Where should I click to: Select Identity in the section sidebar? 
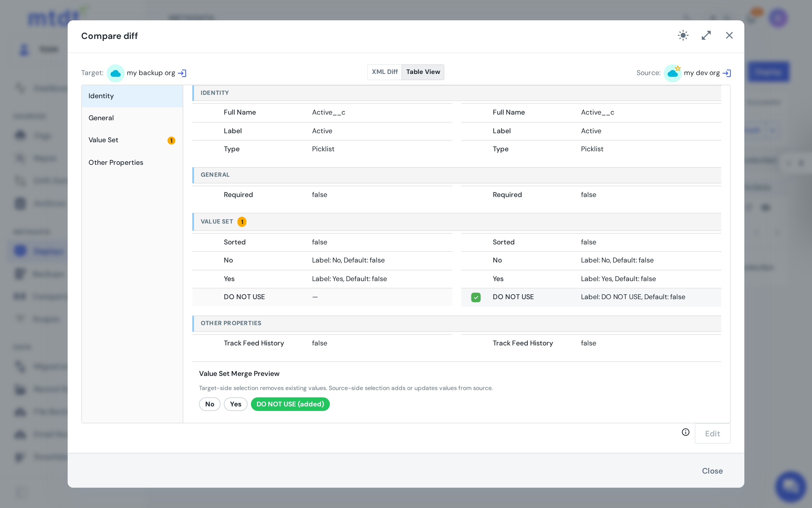[x=132, y=96]
